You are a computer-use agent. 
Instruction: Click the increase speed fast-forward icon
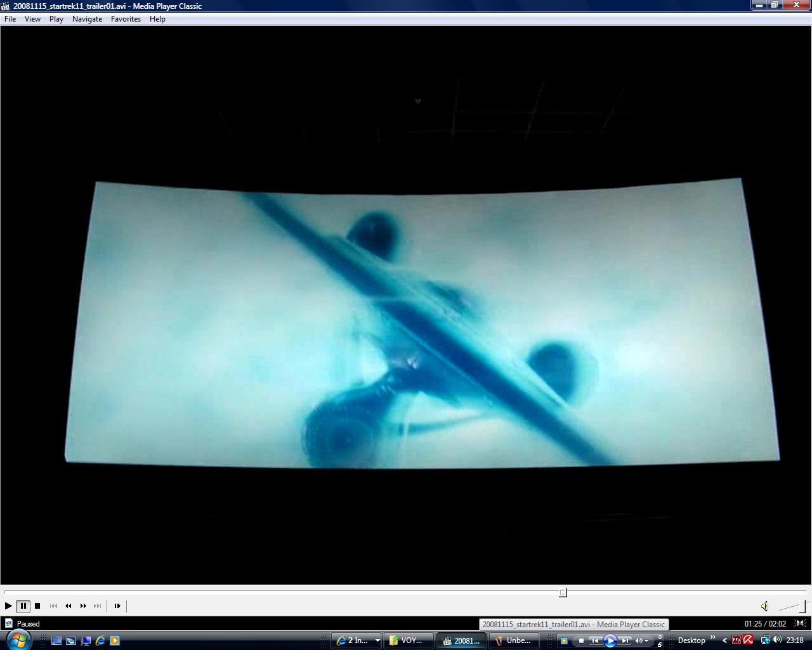(83, 606)
